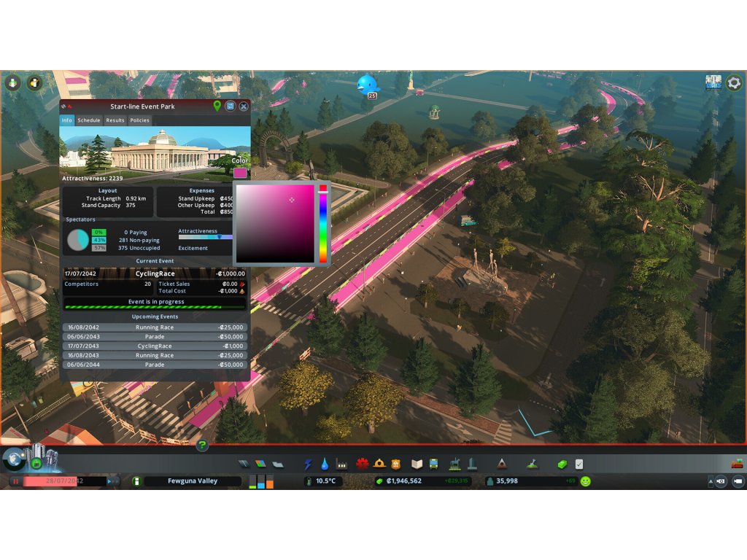Open the Police badge menu
This screenshot has width=747, height=560.
coord(396,464)
